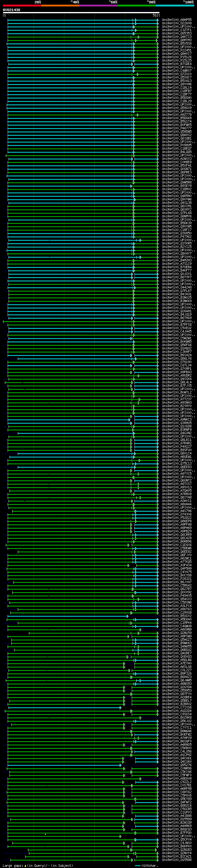Click the Large gaps legend text
The height and width of the screenshot is (868, 197).
[x=38, y=865]
